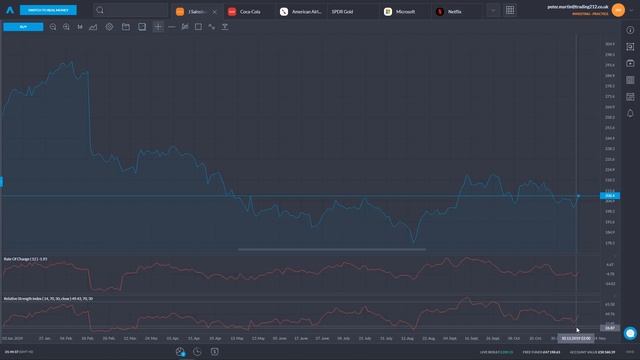Click the Relative Strength Index indicator label

click(x=48, y=299)
